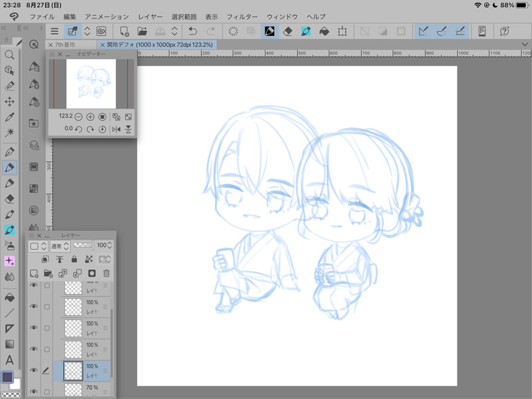Zoom out in the Navigator

click(78, 117)
